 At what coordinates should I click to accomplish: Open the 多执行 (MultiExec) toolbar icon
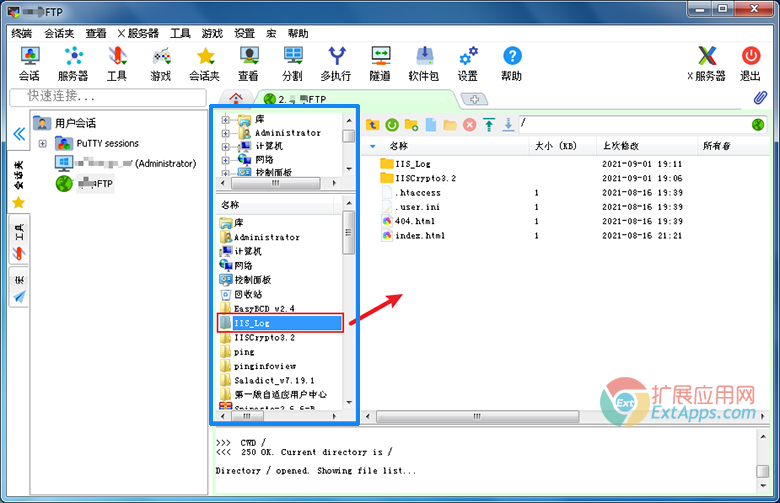point(336,64)
